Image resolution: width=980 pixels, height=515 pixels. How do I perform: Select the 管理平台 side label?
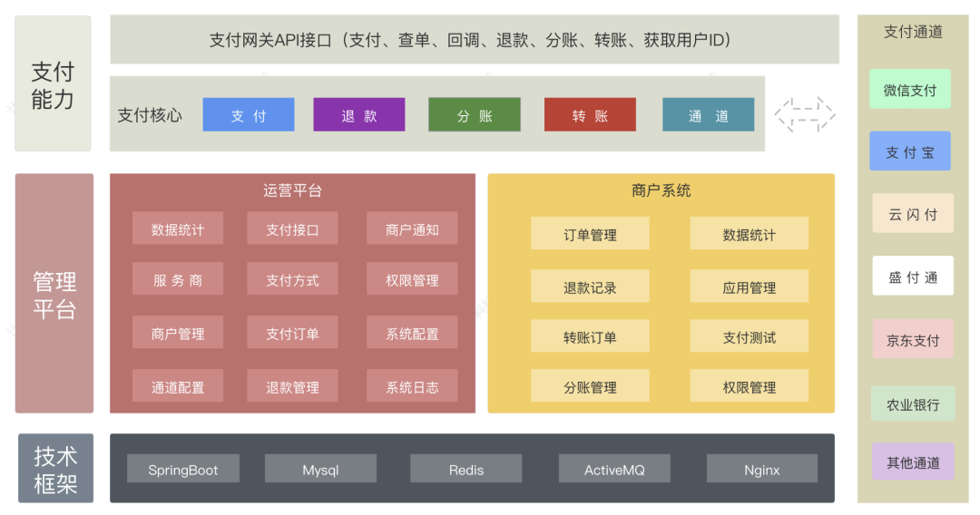click(54, 294)
